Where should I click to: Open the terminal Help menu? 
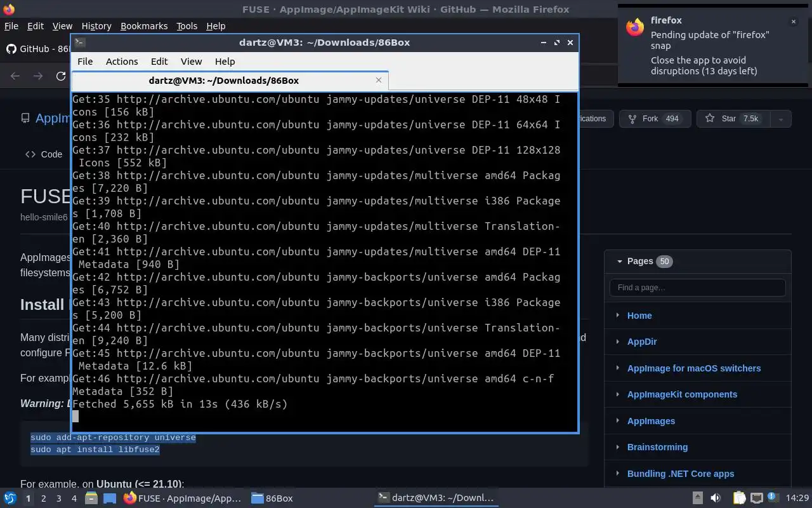click(x=225, y=62)
